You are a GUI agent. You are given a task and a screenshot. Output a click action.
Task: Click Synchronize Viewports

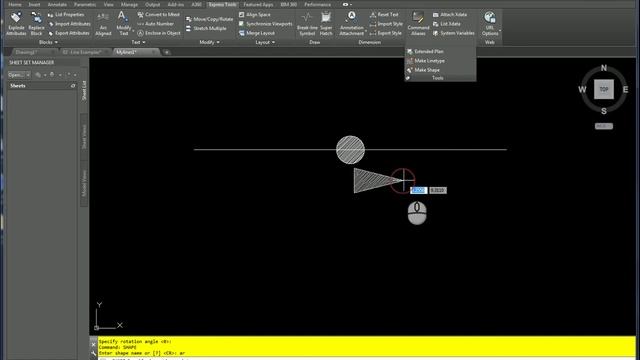(x=265, y=24)
